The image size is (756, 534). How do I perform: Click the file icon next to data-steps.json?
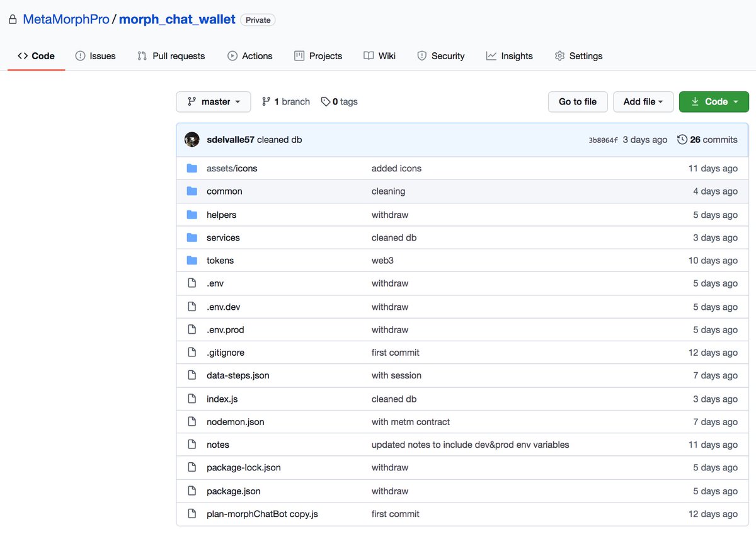click(x=192, y=375)
